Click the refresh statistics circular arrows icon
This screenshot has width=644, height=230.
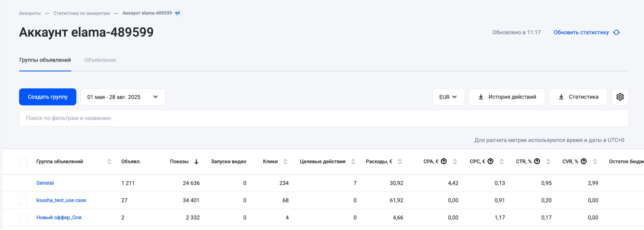(616, 33)
